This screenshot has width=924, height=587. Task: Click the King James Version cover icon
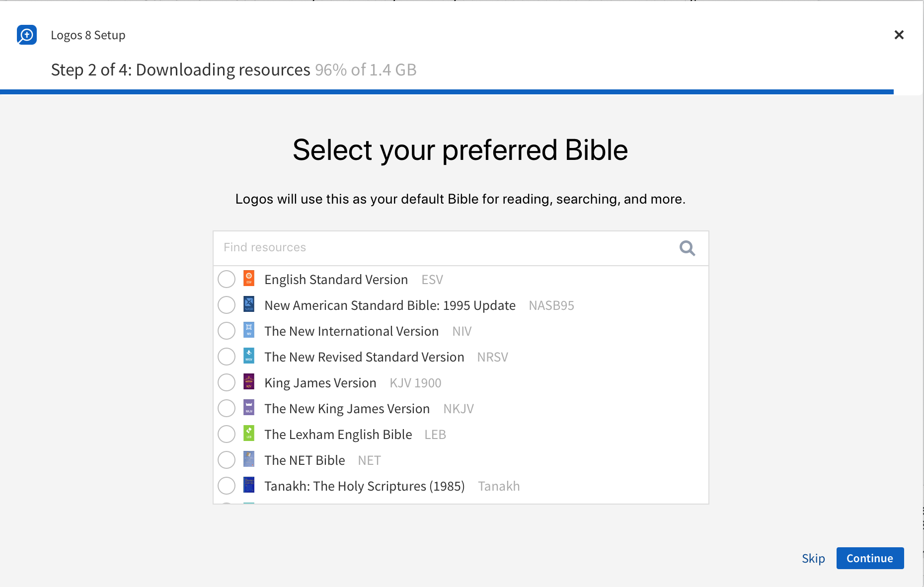249,382
